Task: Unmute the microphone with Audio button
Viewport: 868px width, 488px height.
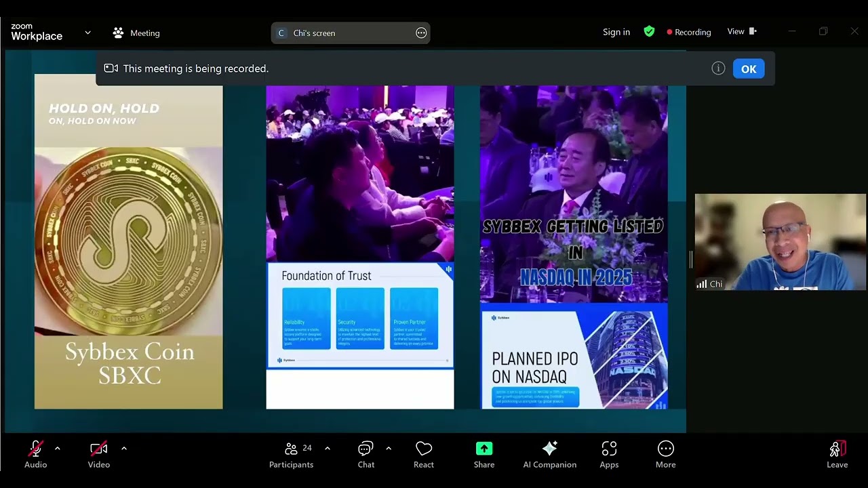Action: [35, 454]
